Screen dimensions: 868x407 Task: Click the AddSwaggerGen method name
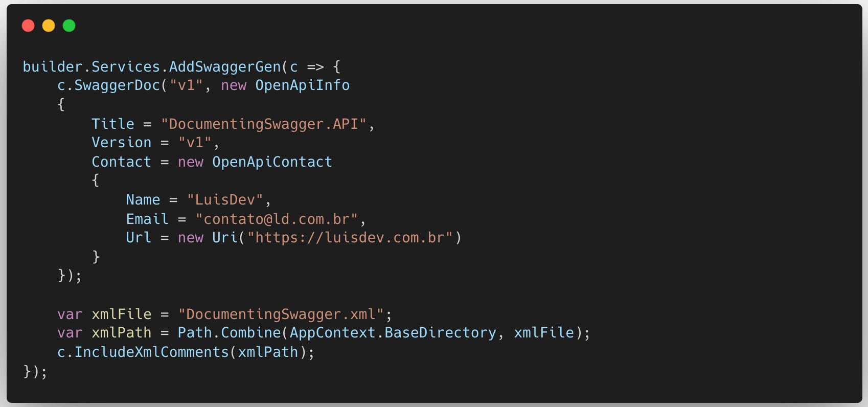[225, 67]
